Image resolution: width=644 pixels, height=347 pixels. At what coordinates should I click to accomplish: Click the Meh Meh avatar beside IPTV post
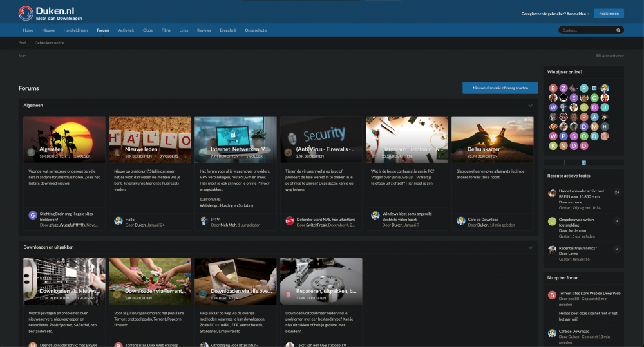pos(204,221)
